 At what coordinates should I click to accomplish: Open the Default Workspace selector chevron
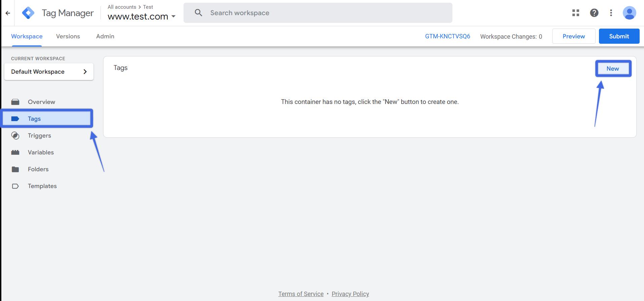[x=85, y=72]
